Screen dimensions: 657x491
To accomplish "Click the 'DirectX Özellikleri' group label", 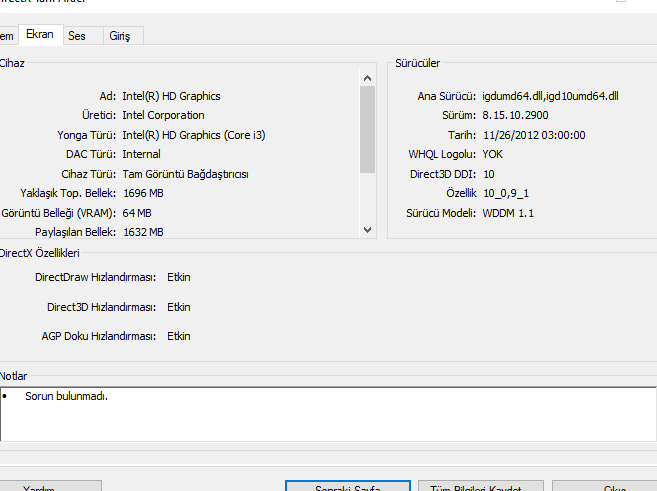I will (39, 253).
